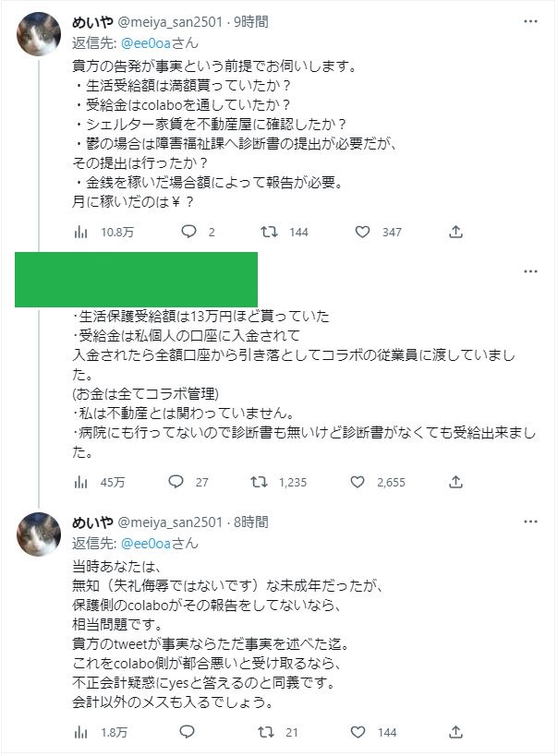Image resolution: width=558 pixels, height=756 pixels.
Task: Share the second tweet
Action: [x=456, y=481]
